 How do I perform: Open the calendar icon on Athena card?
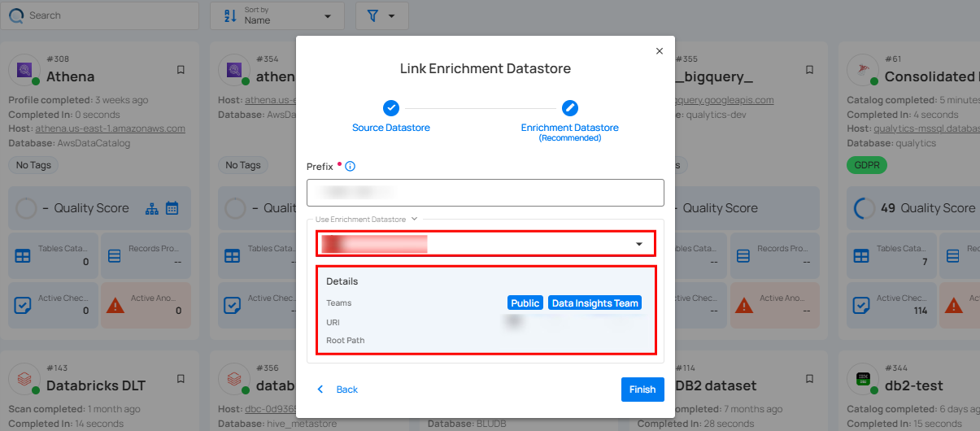click(172, 208)
